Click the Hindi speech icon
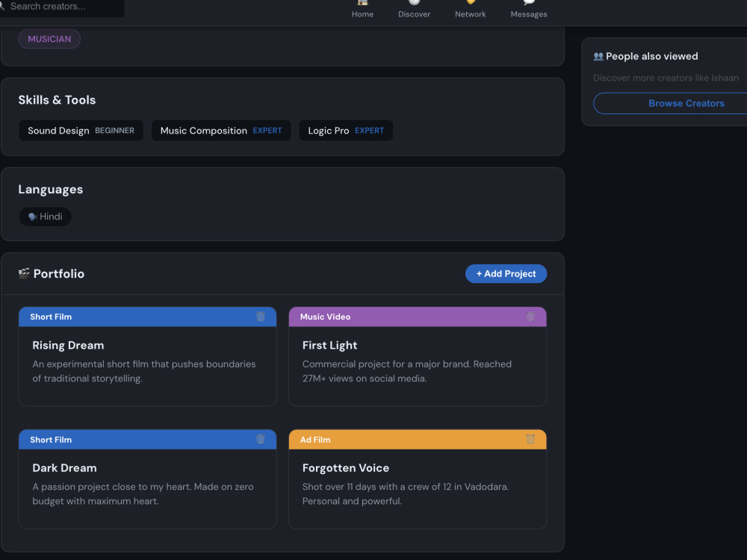The height and width of the screenshot is (560, 747). tap(32, 217)
